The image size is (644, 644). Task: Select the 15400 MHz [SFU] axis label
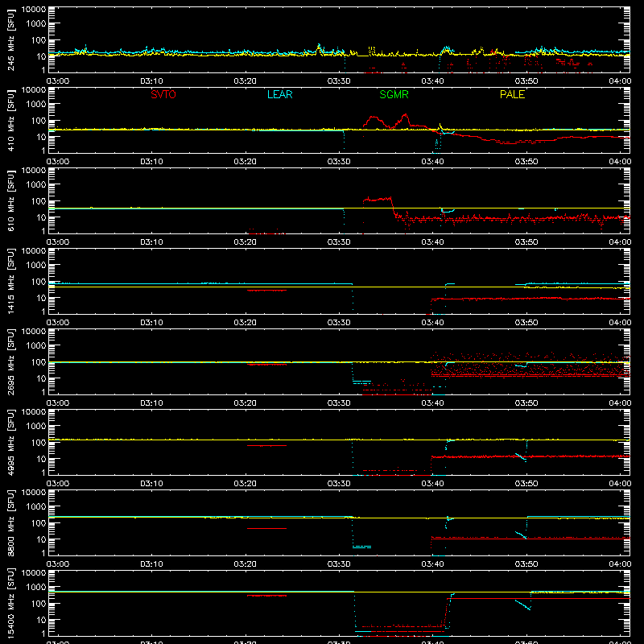(x=10, y=604)
